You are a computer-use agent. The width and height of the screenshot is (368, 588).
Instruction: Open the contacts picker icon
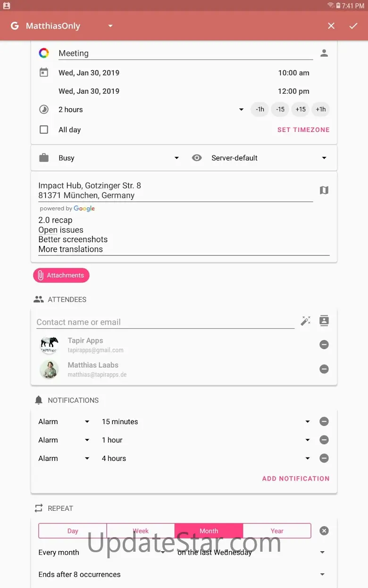click(324, 321)
